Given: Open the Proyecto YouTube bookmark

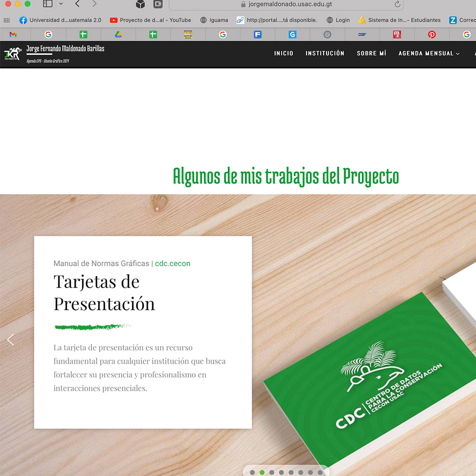Looking at the screenshot, I should tap(150, 20).
